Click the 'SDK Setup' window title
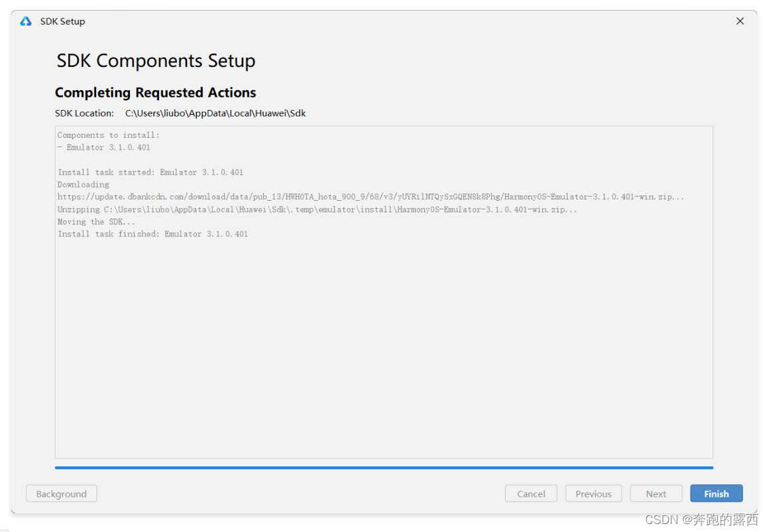This screenshot has width=769, height=532. [x=63, y=21]
